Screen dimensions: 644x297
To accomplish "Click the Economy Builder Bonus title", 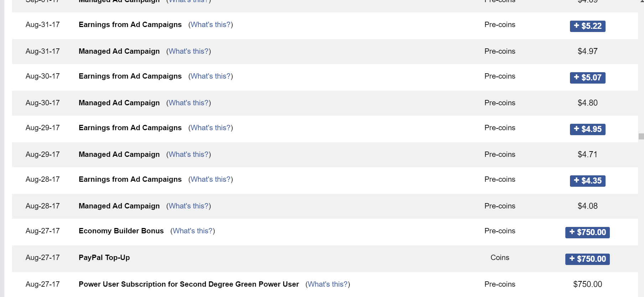I will [x=121, y=231].
